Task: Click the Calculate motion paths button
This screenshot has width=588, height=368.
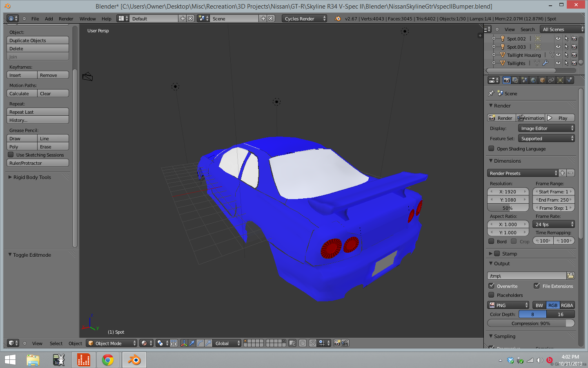Action: [22, 93]
